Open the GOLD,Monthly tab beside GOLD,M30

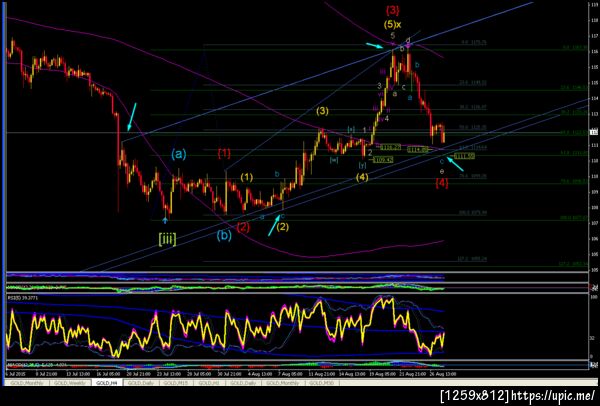click(284, 383)
